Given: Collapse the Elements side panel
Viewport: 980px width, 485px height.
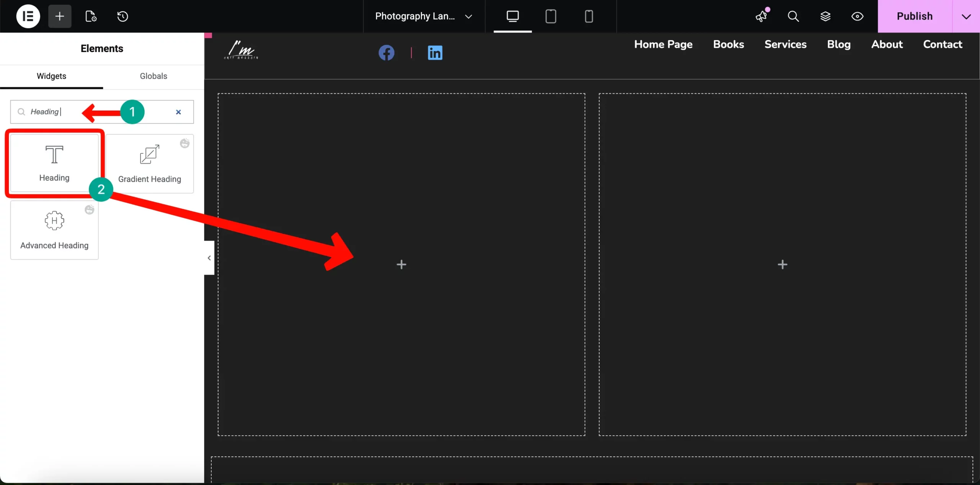Looking at the screenshot, I should coord(209,258).
